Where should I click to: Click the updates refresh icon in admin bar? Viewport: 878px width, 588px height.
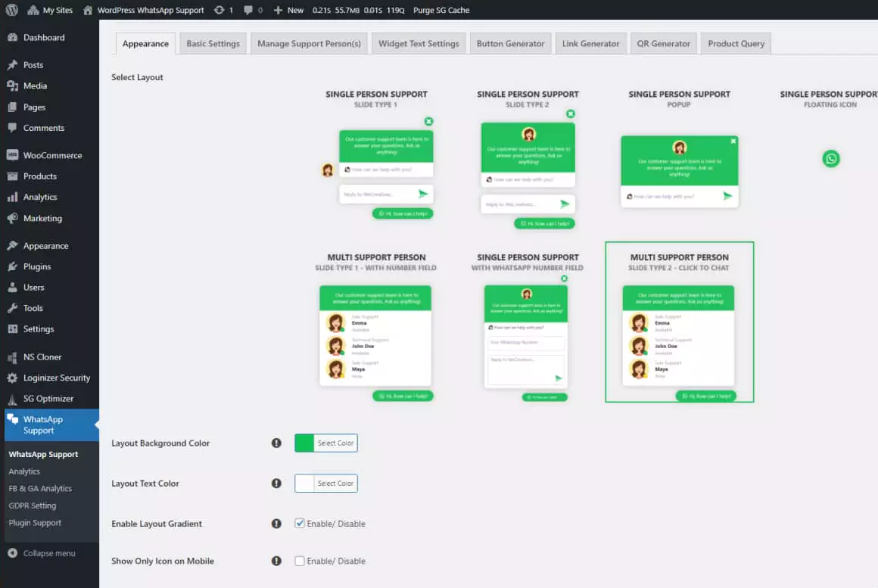pos(219,10)
